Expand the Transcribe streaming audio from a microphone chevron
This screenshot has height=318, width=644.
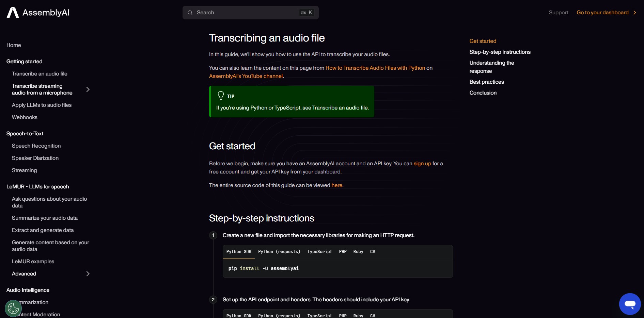[88, 89]
